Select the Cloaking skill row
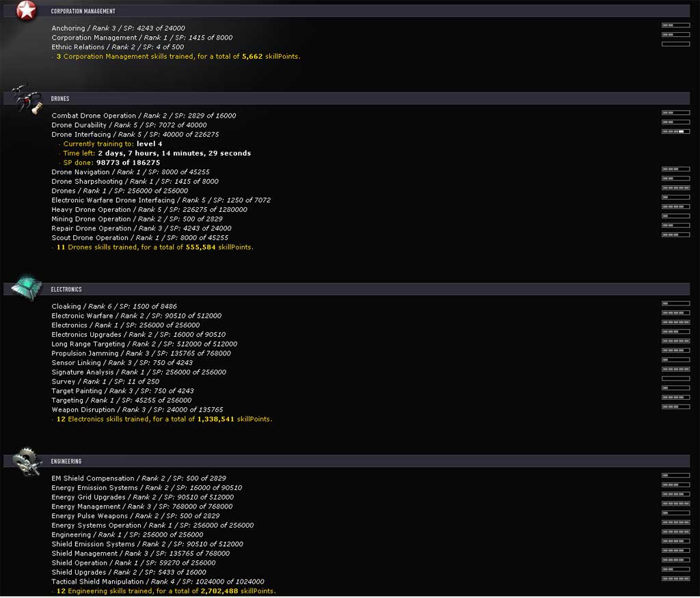Viewport: 700px width, 598px height. click(x=114, y=306)
